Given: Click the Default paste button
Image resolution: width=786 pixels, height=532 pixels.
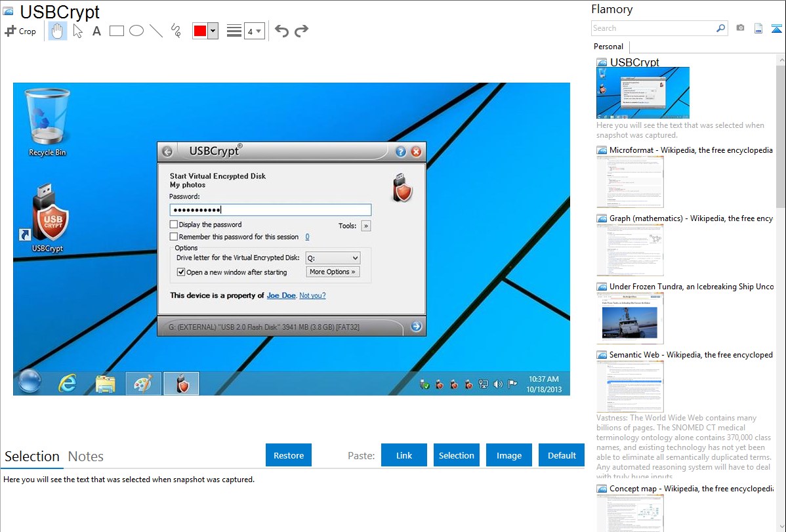Looking at the screenshot, I should tap(562, 455).
